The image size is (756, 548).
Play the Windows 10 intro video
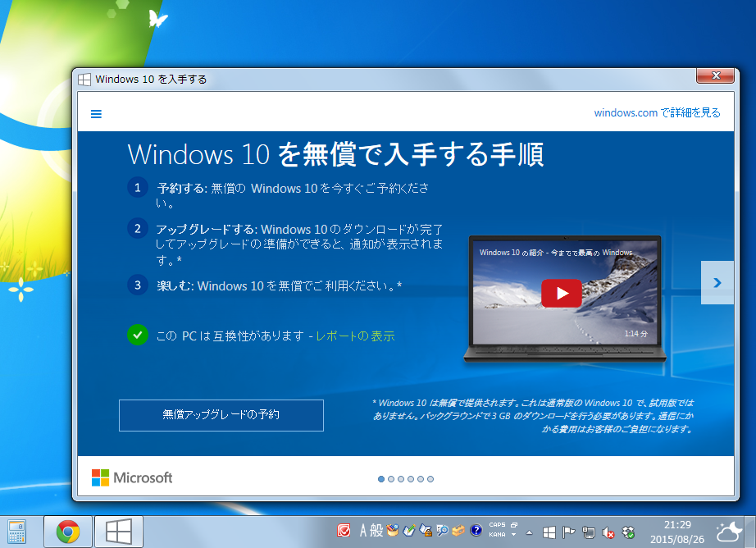[562, 294]
